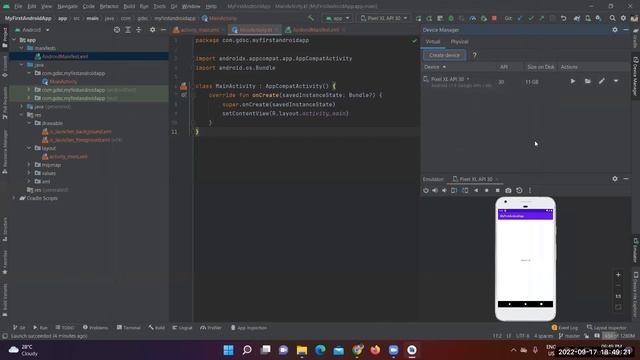The image size is (640, 360).
Task: Click the emulator Home circle button
Action: coord(487,191)
